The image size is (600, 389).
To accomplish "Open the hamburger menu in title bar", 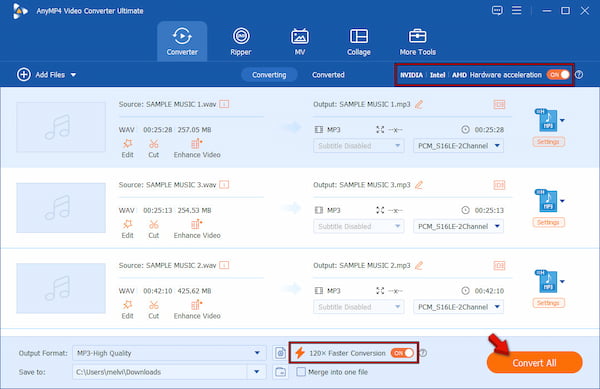I will [x=517, y=10].
